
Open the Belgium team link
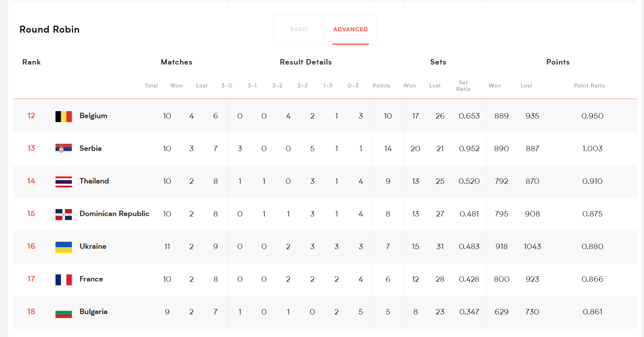[93, 116]
